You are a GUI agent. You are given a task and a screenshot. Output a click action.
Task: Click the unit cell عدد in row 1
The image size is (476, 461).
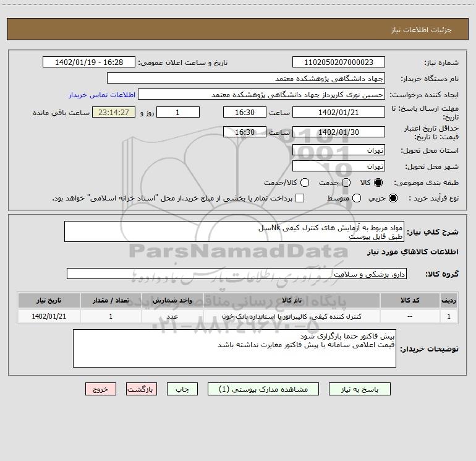[172, 316]
